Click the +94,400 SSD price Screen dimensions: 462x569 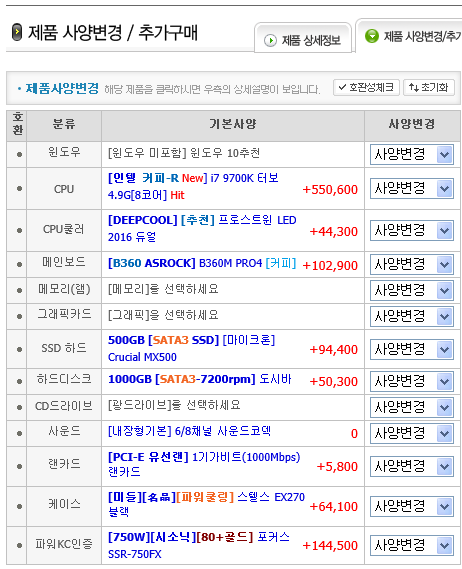[334, 349]
